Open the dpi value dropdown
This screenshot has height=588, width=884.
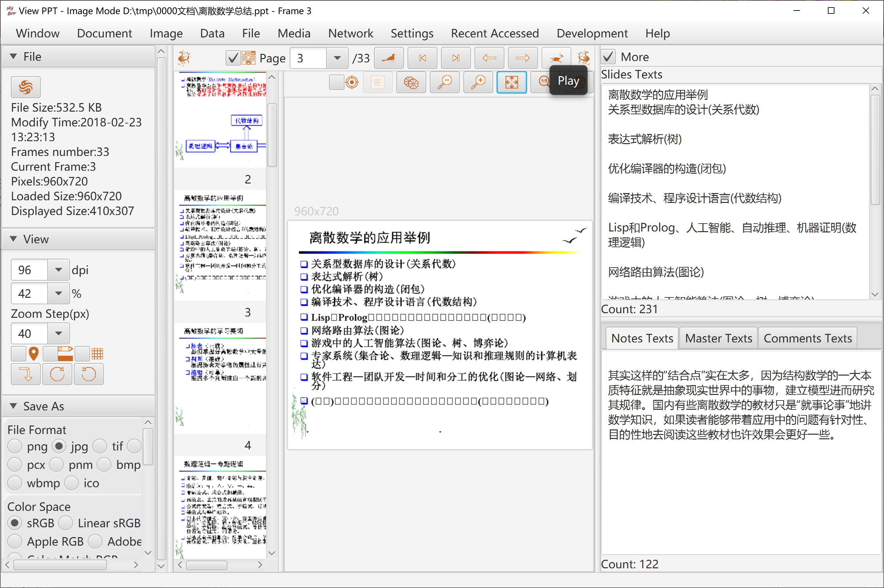click(58, 270)
